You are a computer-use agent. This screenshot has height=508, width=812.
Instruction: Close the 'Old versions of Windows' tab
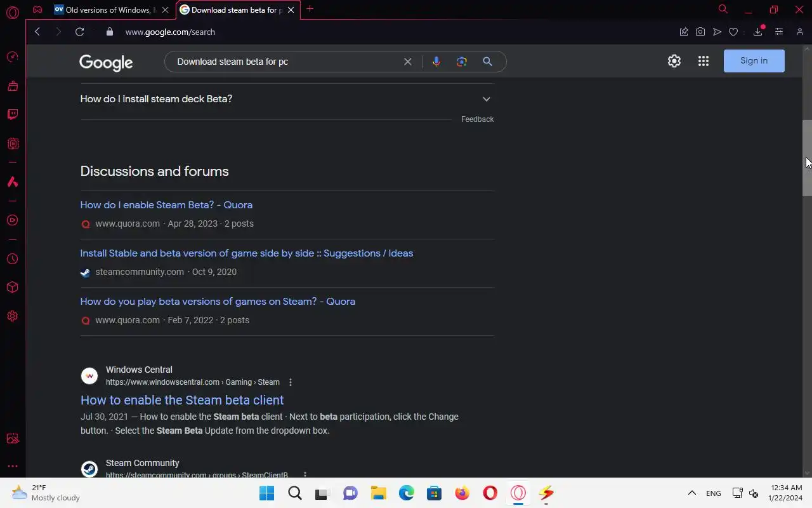point(166,10)
